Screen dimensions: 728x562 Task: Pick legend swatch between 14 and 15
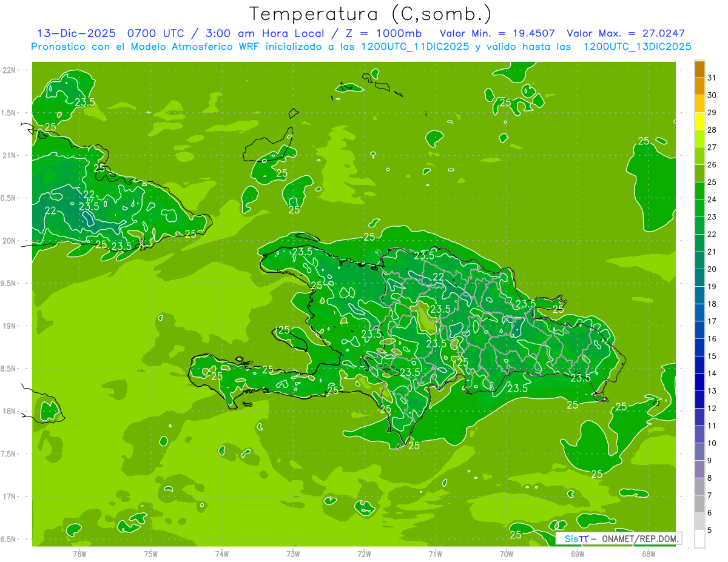pyautogui.click(x=699, y=365)
